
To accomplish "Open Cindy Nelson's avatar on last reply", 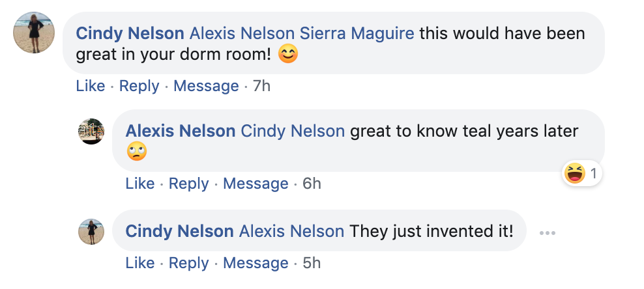I will 91,232.
